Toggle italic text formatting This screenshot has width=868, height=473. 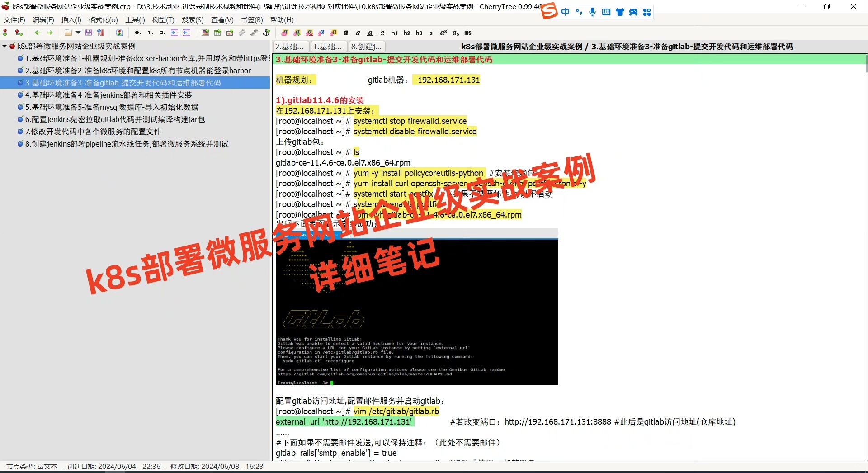click(x=358, y=33)
